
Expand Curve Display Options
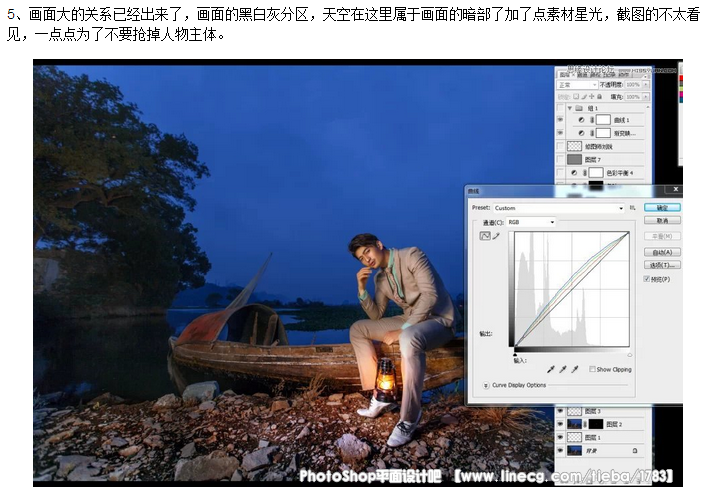point(486,385)
